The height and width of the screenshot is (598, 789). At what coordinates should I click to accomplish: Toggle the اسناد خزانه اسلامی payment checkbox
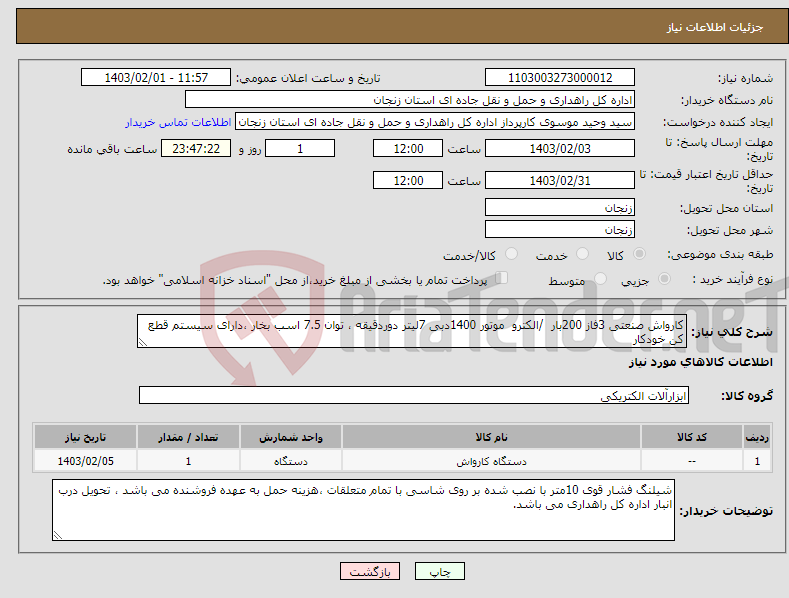(501, 277)
